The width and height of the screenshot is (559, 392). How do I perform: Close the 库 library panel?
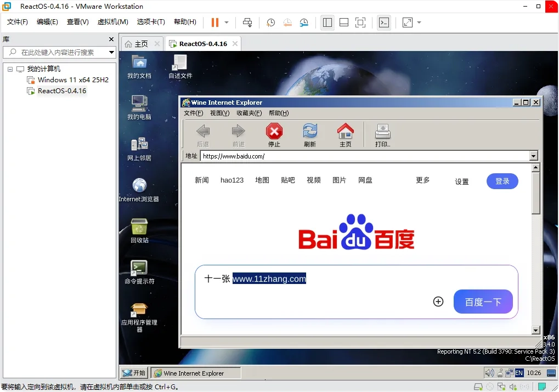(x=111, y=39)
